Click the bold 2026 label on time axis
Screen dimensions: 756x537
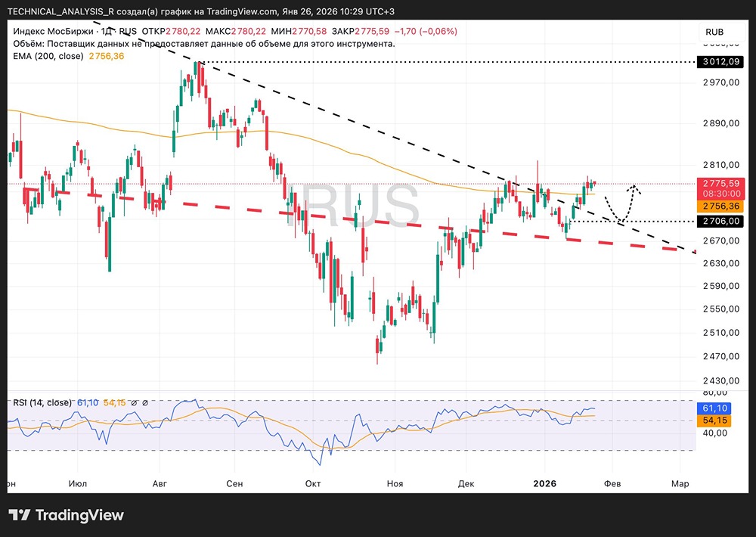coord(545,483)
